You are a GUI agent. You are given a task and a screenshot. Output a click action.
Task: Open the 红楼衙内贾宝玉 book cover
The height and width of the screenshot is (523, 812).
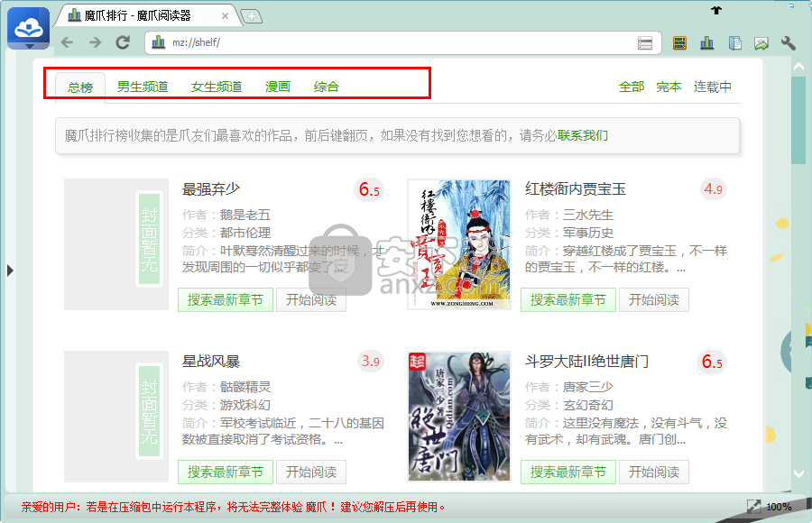[459, 244]
